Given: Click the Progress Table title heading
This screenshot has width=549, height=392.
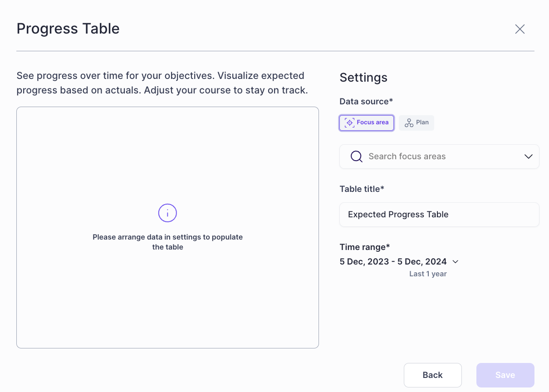Looking at the screenshot, I should click(x=68, y=29).
